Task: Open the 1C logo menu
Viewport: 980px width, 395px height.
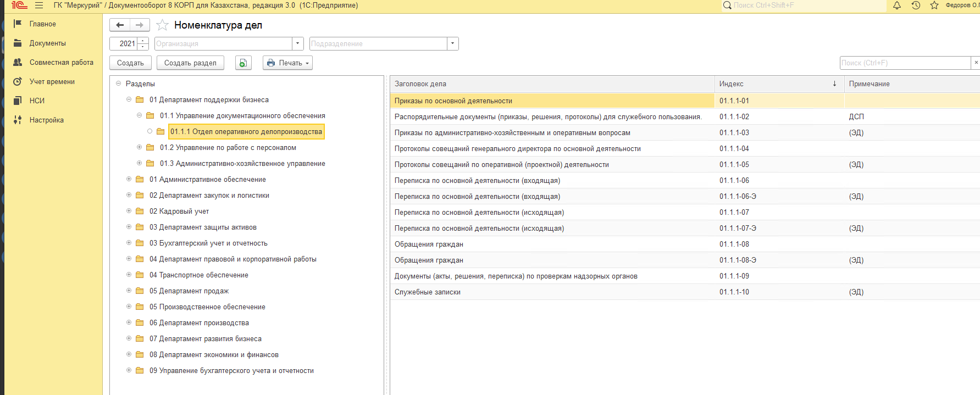Action: tap(19, 5)
